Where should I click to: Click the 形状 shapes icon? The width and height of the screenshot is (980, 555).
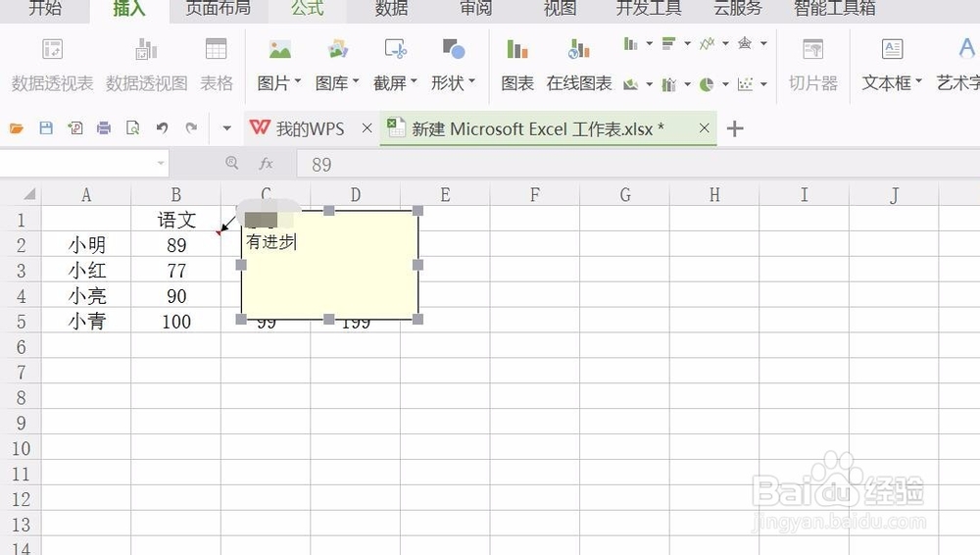pos(453,50)
